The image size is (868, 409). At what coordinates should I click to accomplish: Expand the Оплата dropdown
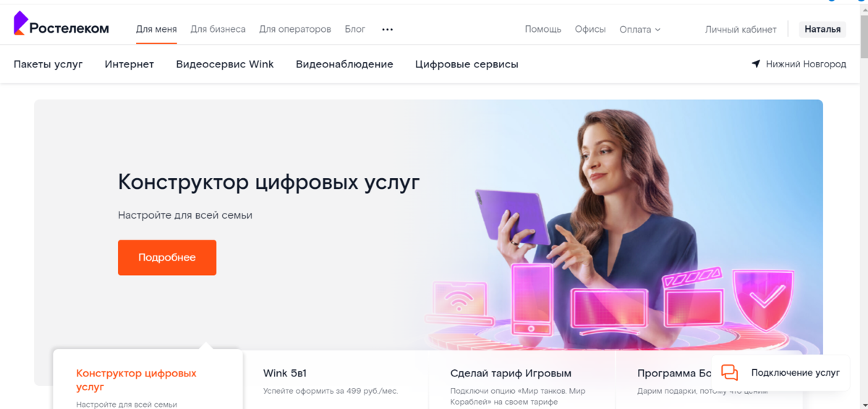639,30
